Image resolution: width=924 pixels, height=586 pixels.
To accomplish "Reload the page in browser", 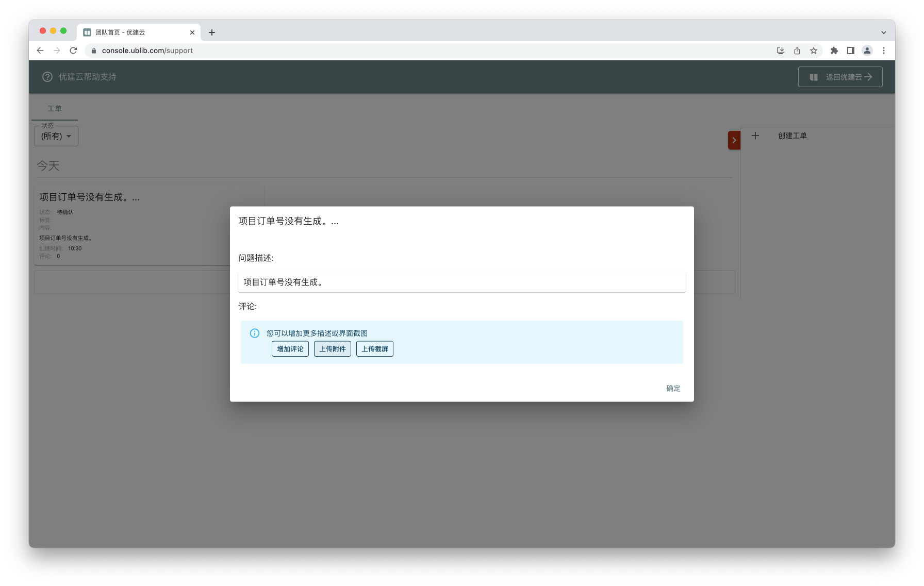I will coord(73,51).
